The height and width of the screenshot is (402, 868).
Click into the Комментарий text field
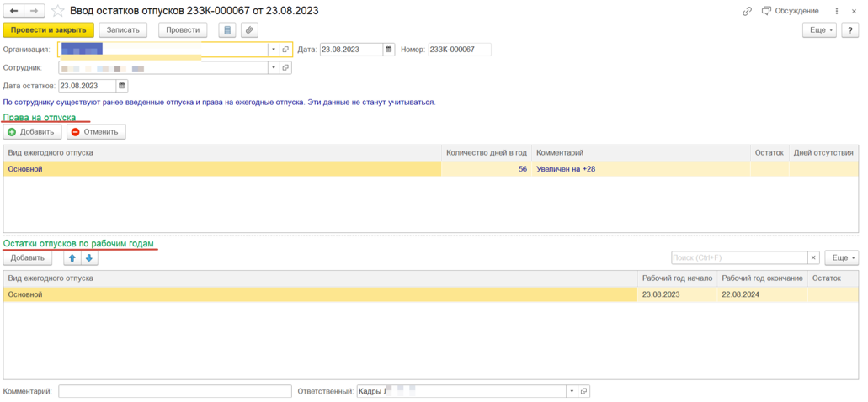pos(174,391)
